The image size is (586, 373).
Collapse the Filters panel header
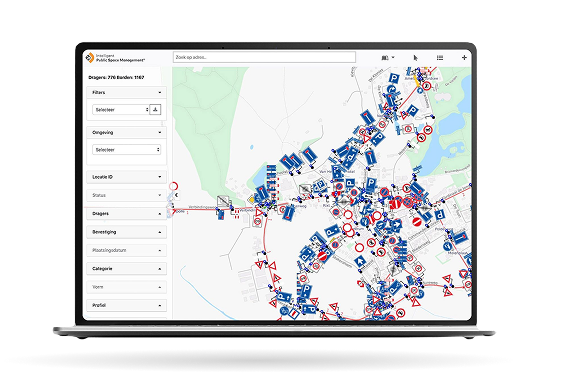126,92
